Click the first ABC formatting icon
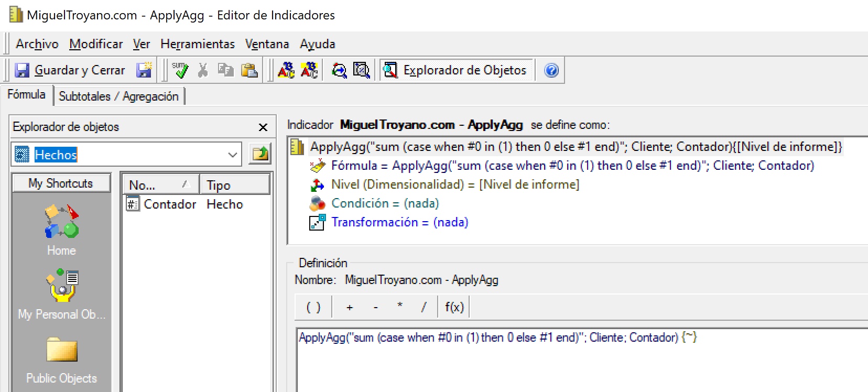The width and height of the screenshot is (868, 392). tap(286, 70)
